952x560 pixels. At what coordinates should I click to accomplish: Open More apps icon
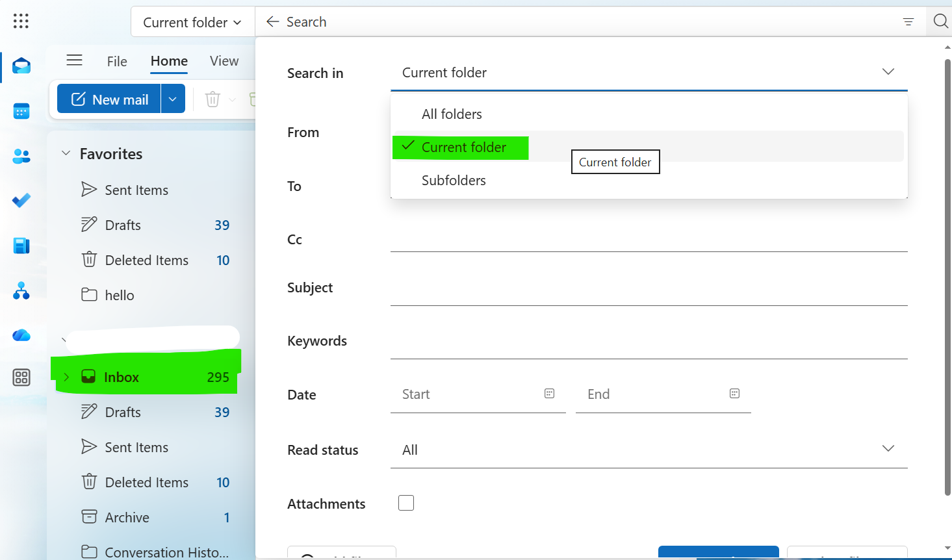point(21,377)
